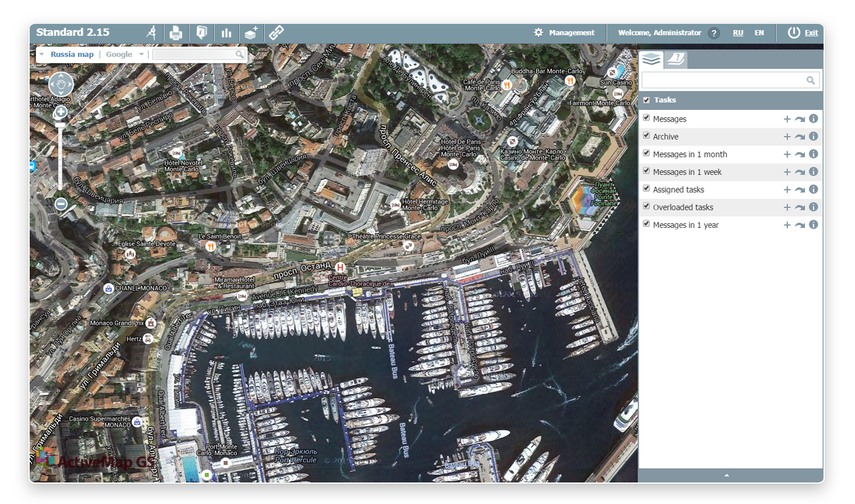Viewport: 855px width, 504px height.
Task: Uncheck the Messages in 1 week checkbox
Action: point(646,171)
